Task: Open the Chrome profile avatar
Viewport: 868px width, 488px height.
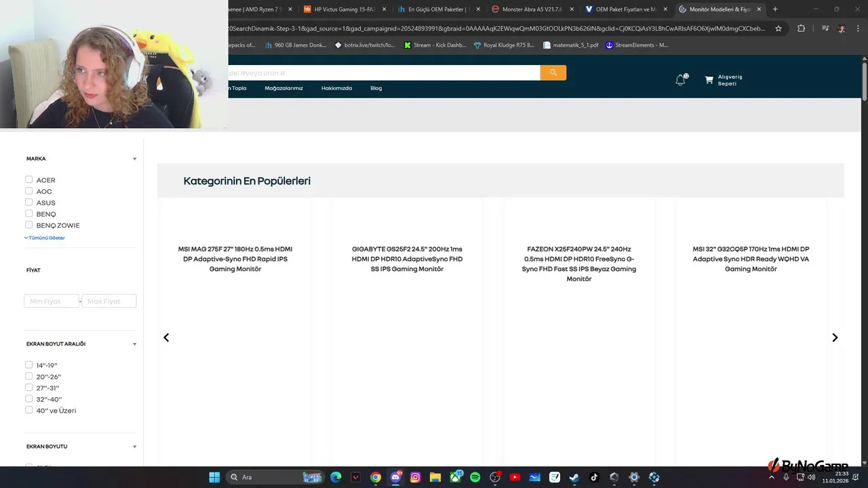Action: 842,28
